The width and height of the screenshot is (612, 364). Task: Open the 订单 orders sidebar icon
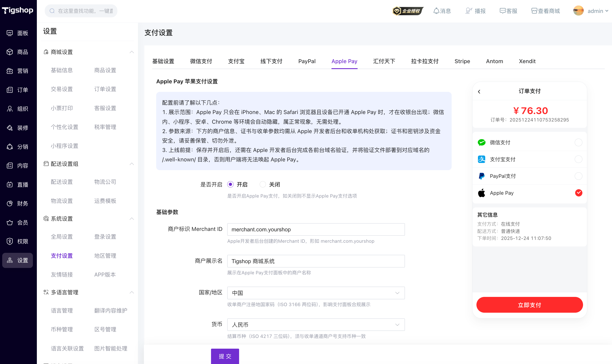coord(10,90)
